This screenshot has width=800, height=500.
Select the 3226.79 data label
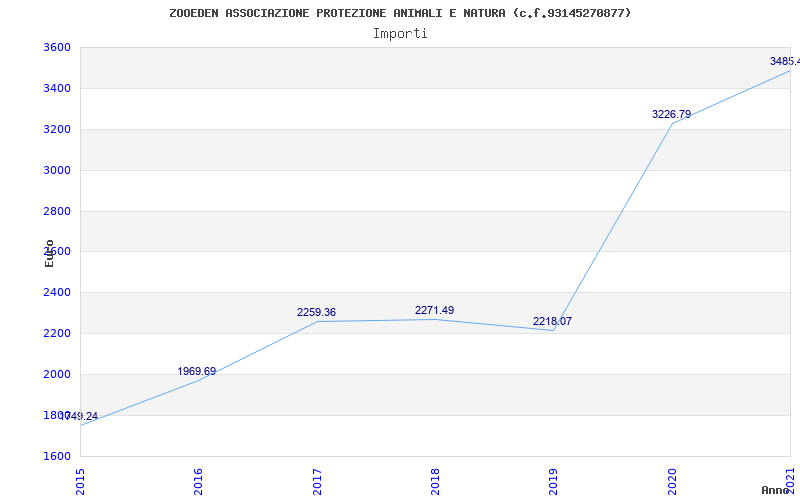coord(671,114)
